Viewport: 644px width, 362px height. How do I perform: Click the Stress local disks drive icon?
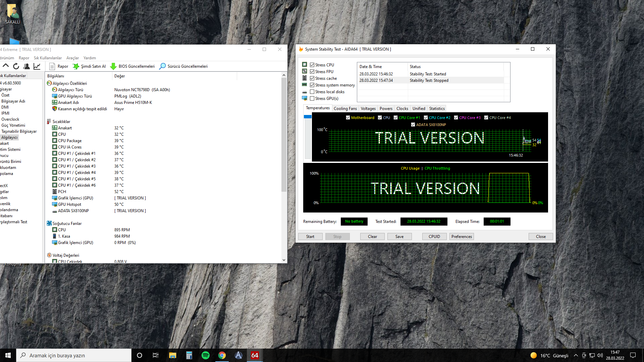(305, 92)
